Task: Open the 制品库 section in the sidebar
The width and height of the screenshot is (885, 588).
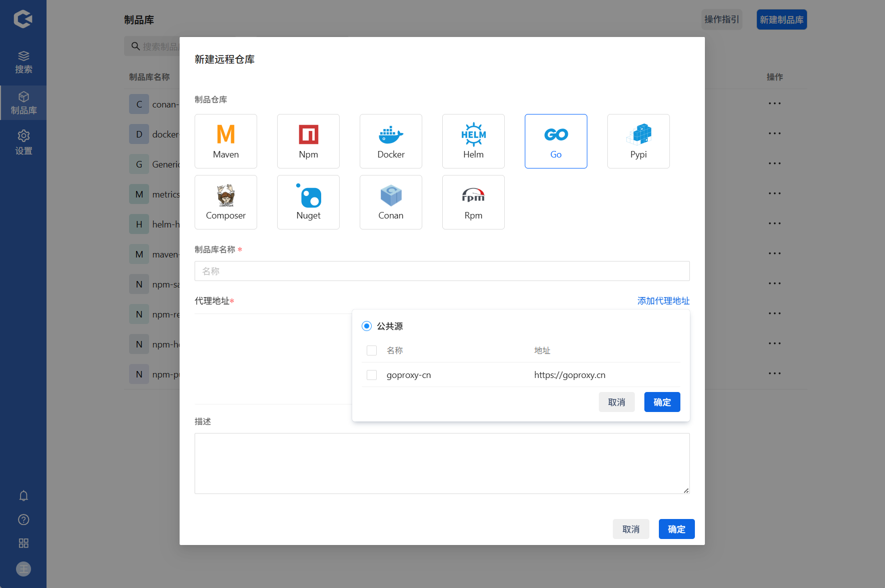Action: [x=24, y=102]
